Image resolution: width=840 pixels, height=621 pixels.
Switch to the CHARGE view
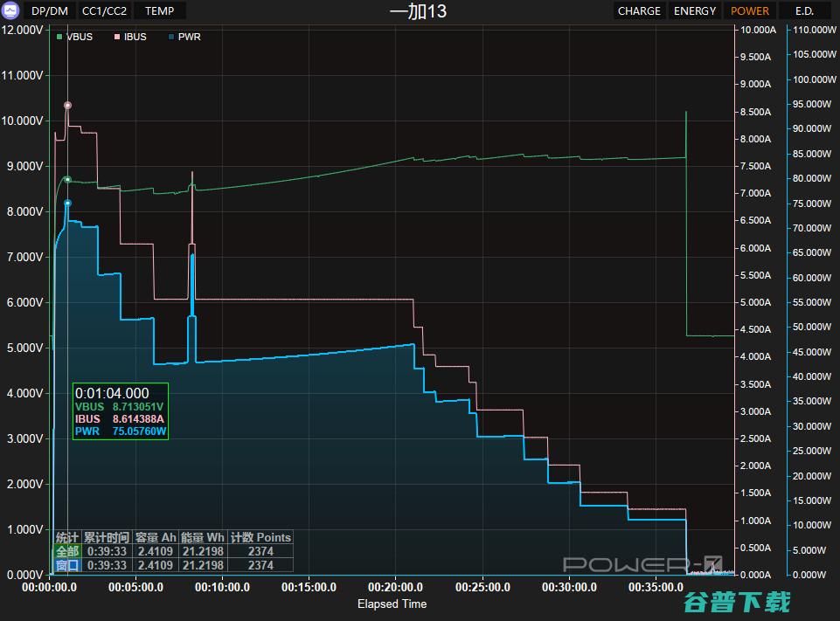click(x=639, y=10)
